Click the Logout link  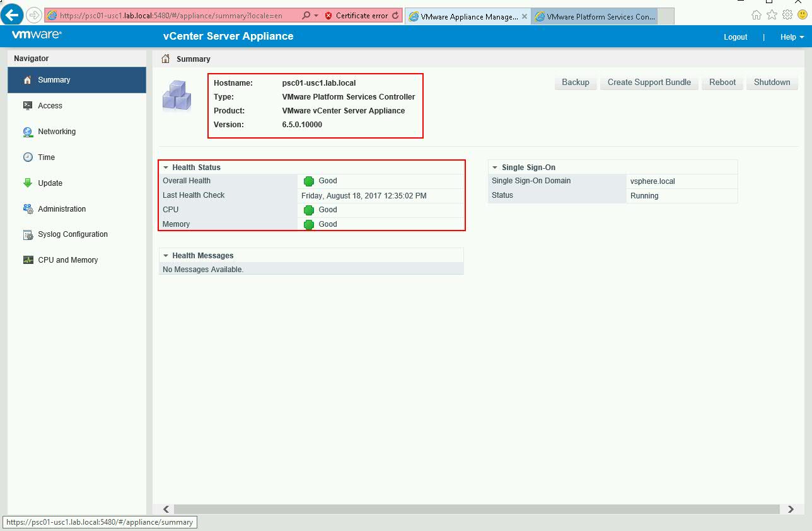pyautogui.click(x=735, y=37)
